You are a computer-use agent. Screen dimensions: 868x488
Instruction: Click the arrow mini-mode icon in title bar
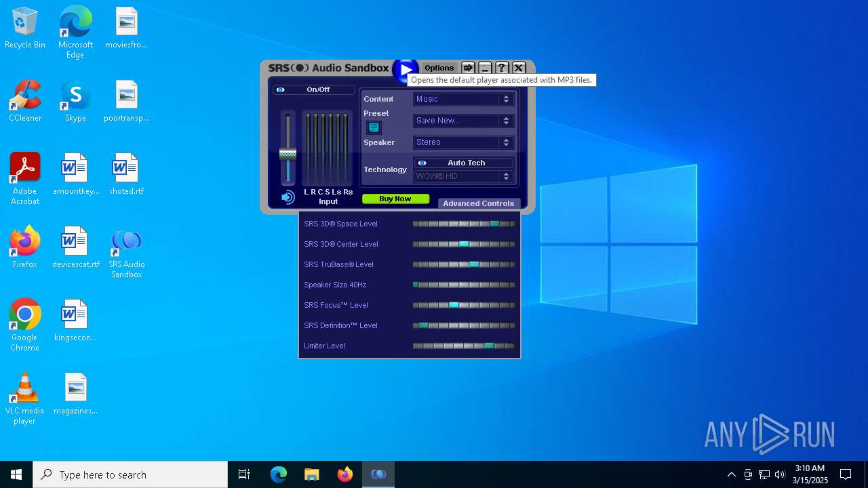point(468,68)
